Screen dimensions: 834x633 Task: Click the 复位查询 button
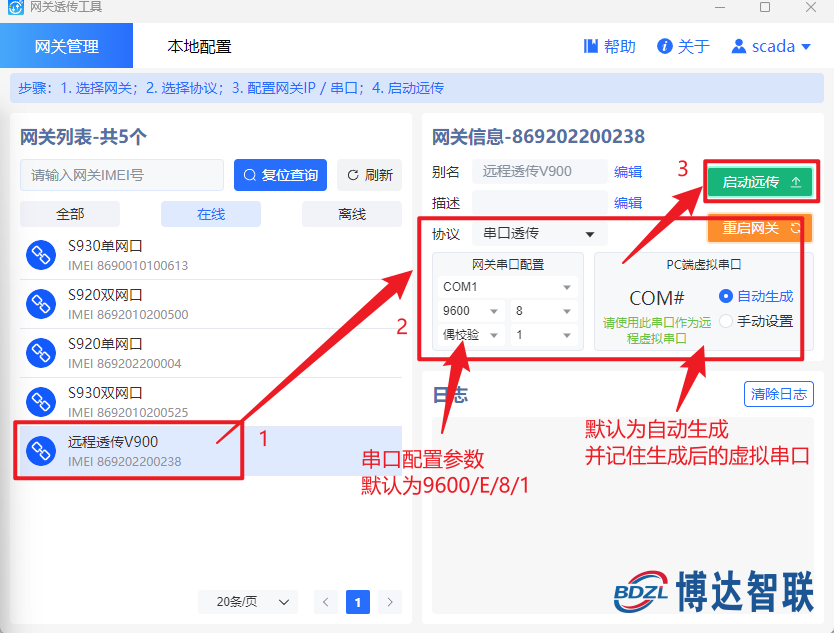[x=280, y=175]
